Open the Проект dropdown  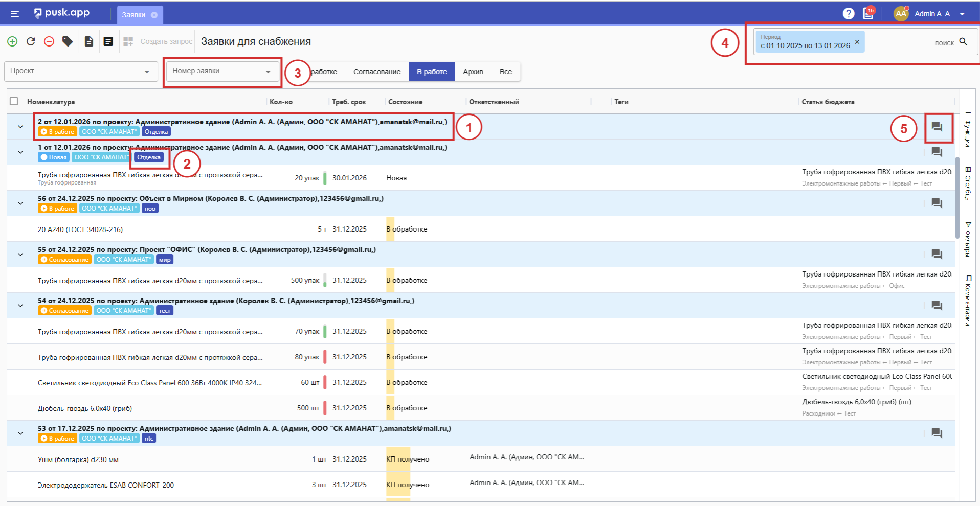[x=81, y=72]
